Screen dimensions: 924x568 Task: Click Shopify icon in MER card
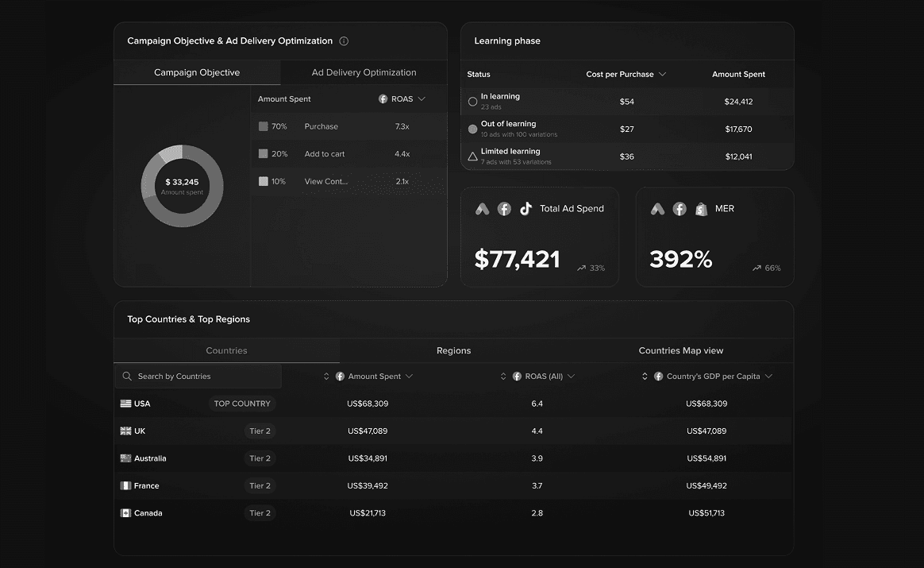coord(701,209)
